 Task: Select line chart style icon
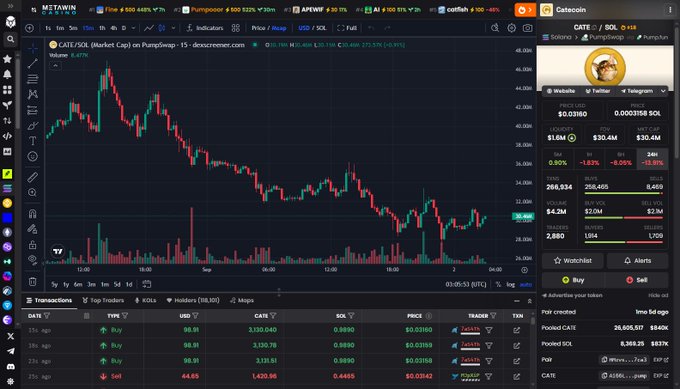[x=149, y=28]
